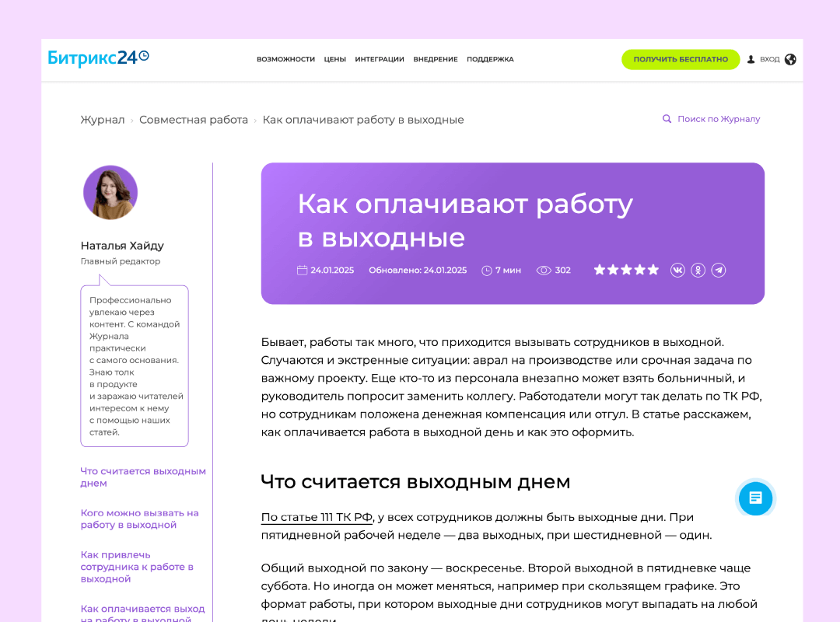Go to Совместная работа breadcrumb
The height and width of the screenshot is (622, 840).
pos(194,120)
